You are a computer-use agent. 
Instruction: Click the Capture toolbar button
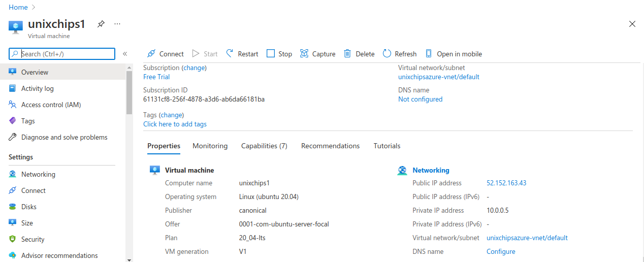click(318, 54)
